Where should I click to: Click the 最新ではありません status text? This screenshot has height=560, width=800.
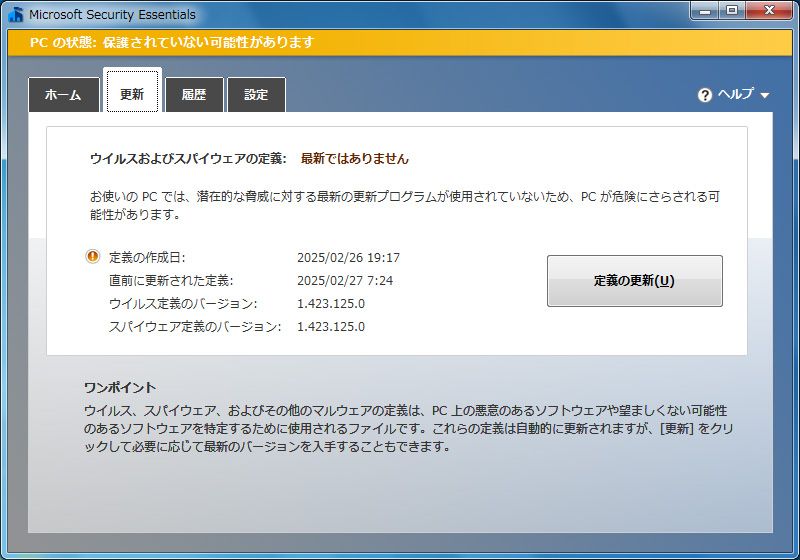click(x=355, y=159)
